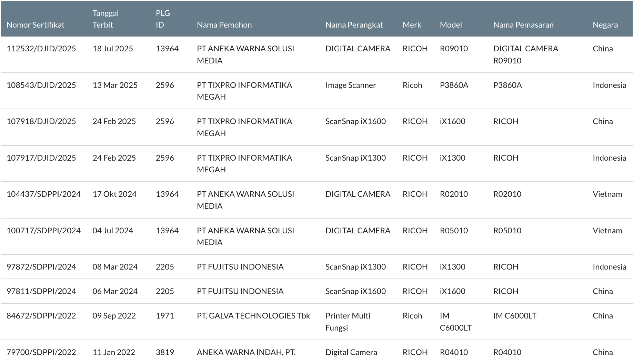Viewport: 633px width, 364px height.
Task: Open certificate 107918/DJID/2025 row
Action: (316, 127)
